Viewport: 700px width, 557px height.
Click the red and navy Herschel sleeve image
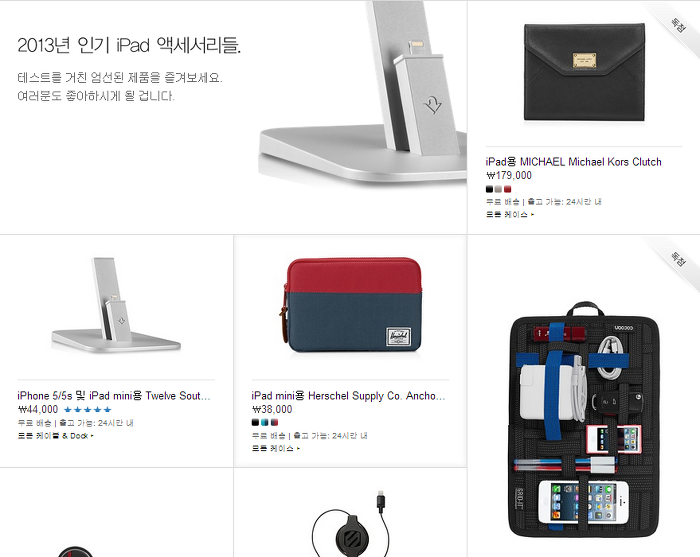click(351, 305)
